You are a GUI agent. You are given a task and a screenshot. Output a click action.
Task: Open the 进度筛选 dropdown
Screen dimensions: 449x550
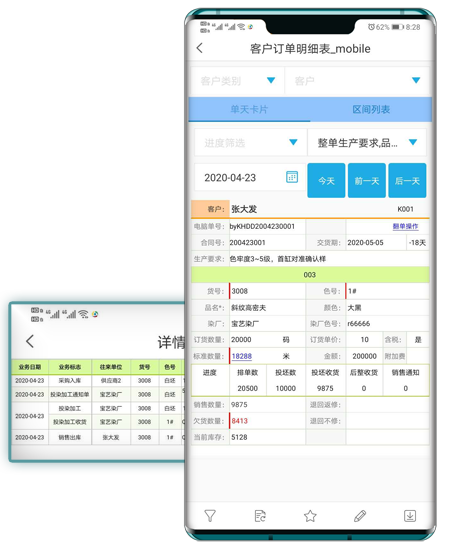[250, 142]
